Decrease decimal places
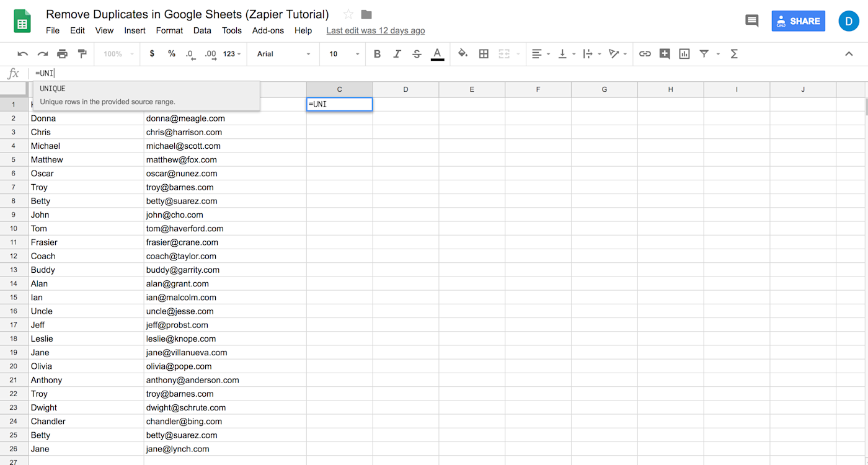 coord(191,54)
